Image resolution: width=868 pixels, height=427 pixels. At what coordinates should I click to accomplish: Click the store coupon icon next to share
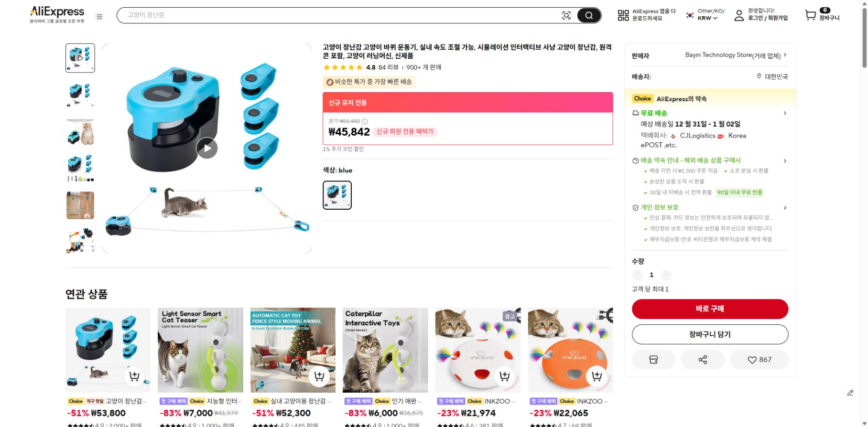click(x=653, y=360)
